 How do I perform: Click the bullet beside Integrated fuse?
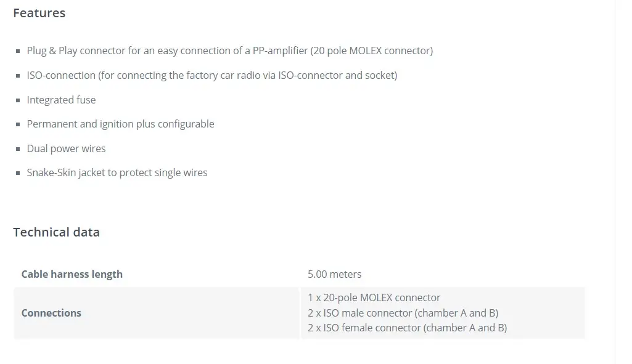point(18,100)
